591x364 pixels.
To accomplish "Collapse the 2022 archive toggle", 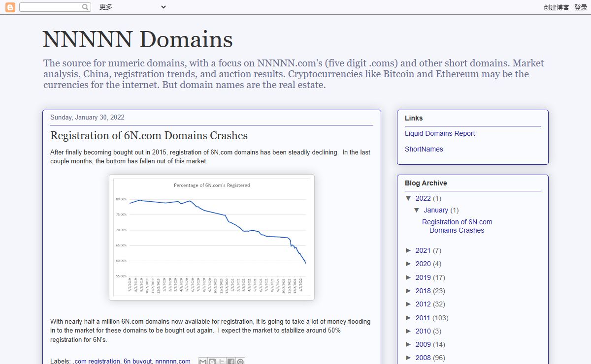I will click(x=408, y=198).
